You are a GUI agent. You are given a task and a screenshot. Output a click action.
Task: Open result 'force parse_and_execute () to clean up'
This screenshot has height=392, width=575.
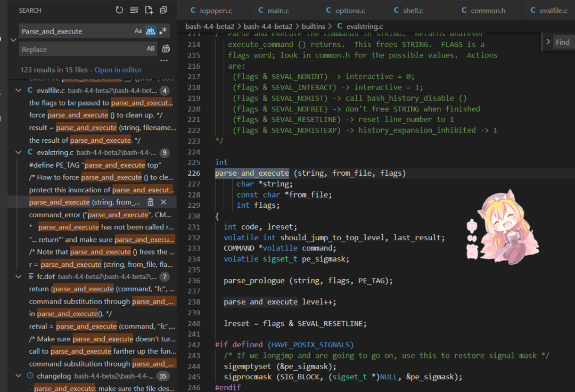click(96, 115)
